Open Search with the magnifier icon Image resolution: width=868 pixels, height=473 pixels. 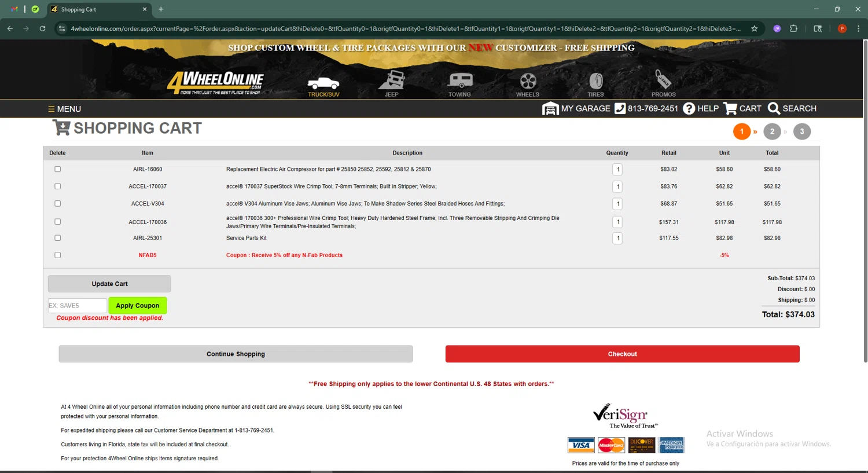point(792,108)
